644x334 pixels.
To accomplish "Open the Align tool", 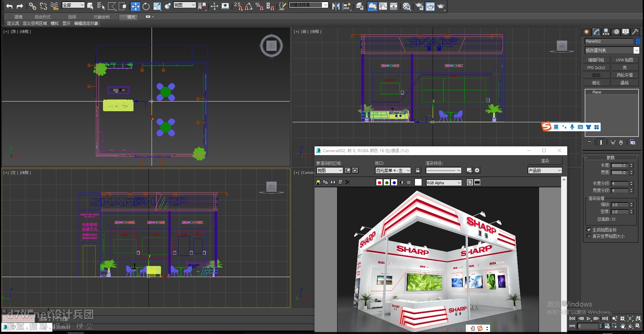I will 347,6.
